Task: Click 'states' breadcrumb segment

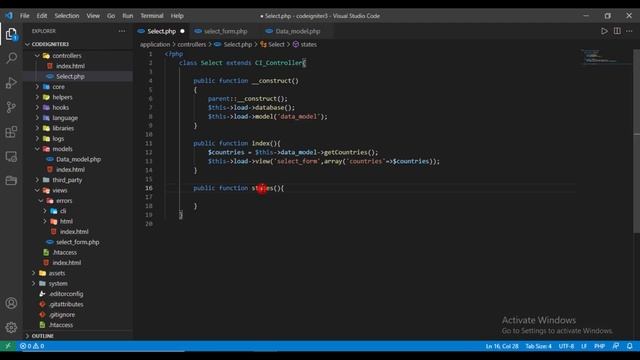Action: point(304,44)
